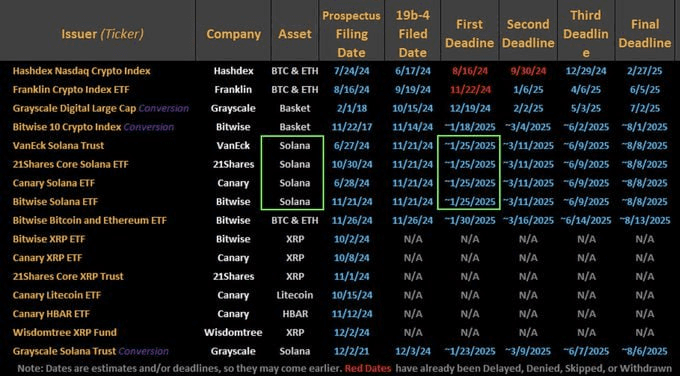Select the Final Deadline column header

click(644, 34)
